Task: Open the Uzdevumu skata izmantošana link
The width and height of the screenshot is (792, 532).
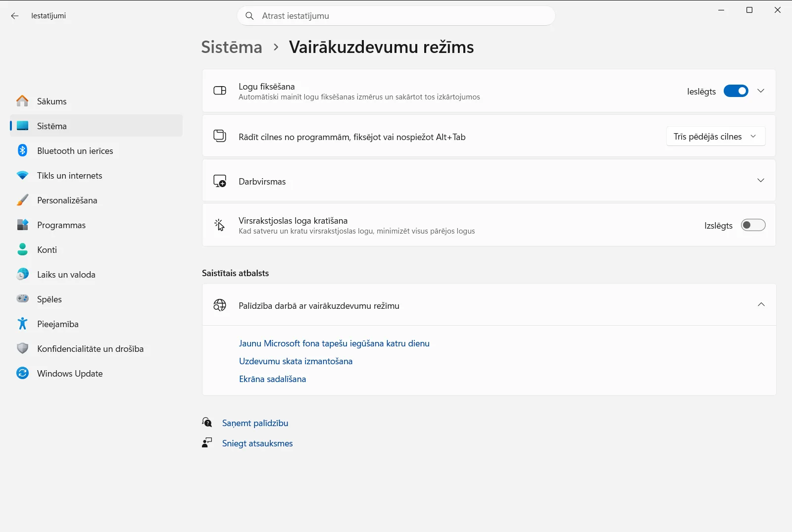Action: click(296, 361)
